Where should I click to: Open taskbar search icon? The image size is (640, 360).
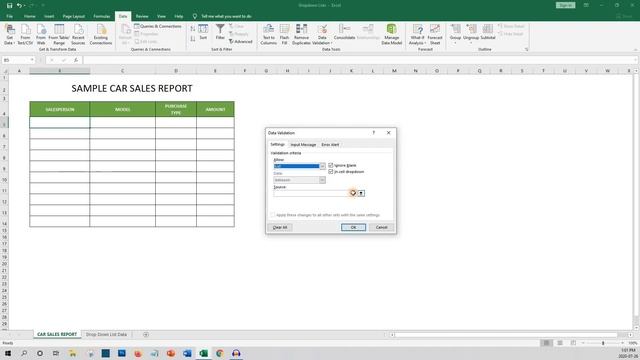coord(24,353)
